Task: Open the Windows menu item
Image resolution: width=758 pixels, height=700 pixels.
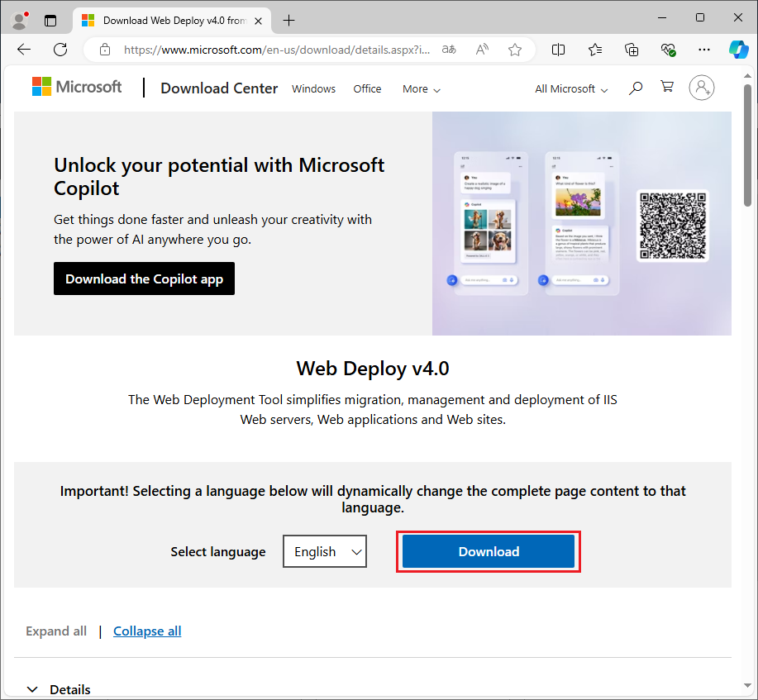Action: [314, 89]
